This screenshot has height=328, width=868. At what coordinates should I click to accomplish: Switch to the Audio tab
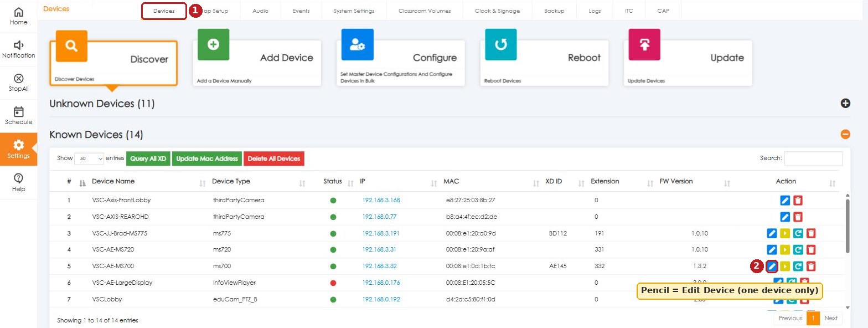(x=260, y=11)
